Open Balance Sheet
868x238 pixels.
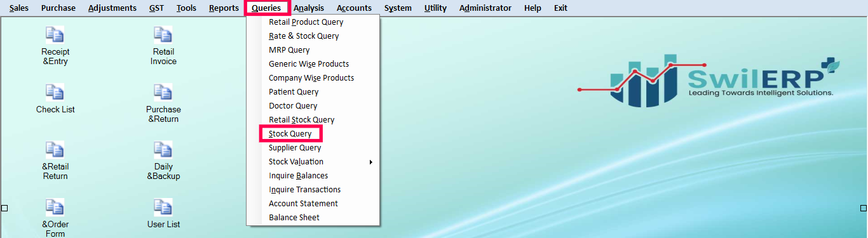[313, 218]
